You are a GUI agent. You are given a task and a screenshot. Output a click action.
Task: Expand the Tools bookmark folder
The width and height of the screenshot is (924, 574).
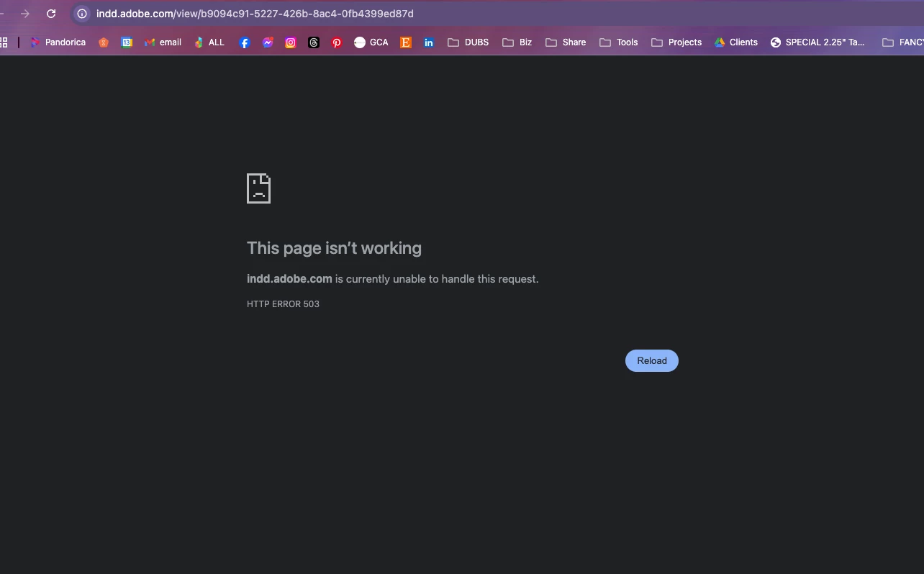(619, 42)
